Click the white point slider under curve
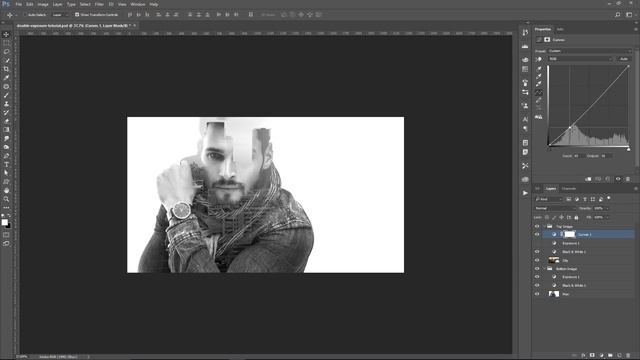 629,149
